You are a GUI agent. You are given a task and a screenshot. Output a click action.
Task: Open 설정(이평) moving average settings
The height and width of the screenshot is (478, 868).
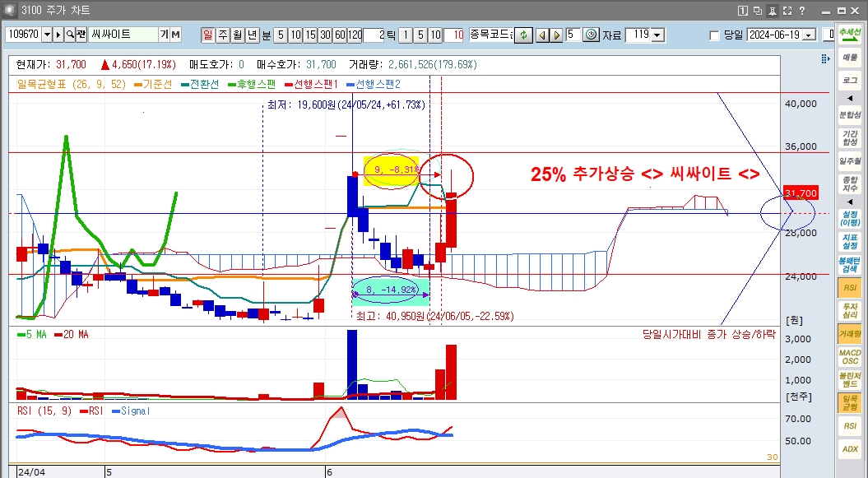click(x=850, y=218)
